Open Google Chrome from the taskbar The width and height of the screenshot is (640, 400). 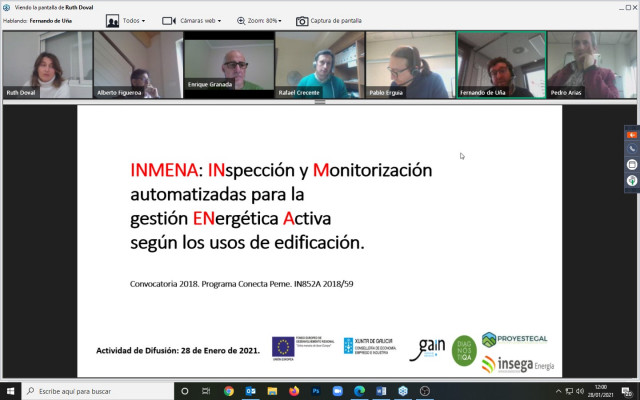(x=229, y=391)
